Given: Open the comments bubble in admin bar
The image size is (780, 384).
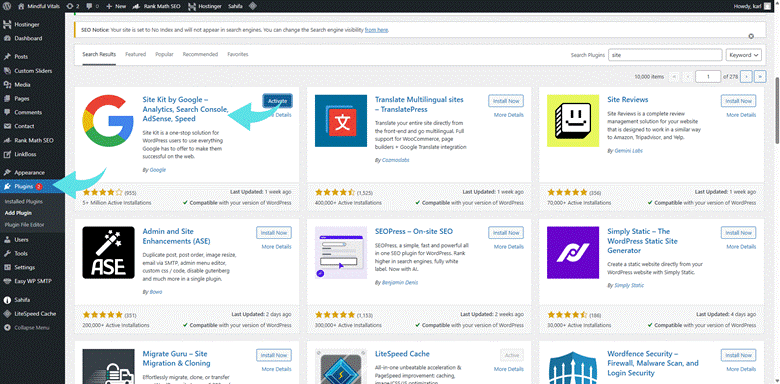Looking at the screenshot, I should pyautogui.click(x=94, y=6).
